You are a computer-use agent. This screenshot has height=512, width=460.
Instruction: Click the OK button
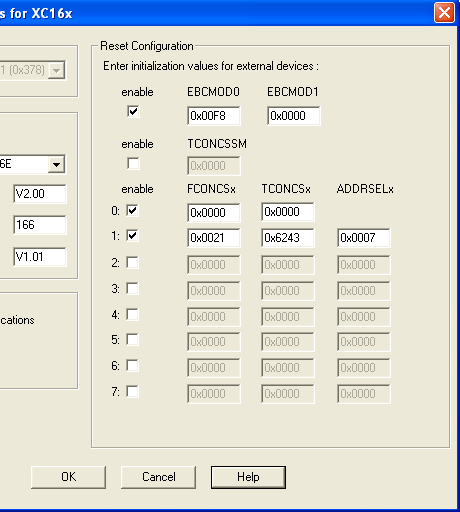pos(68,477)
